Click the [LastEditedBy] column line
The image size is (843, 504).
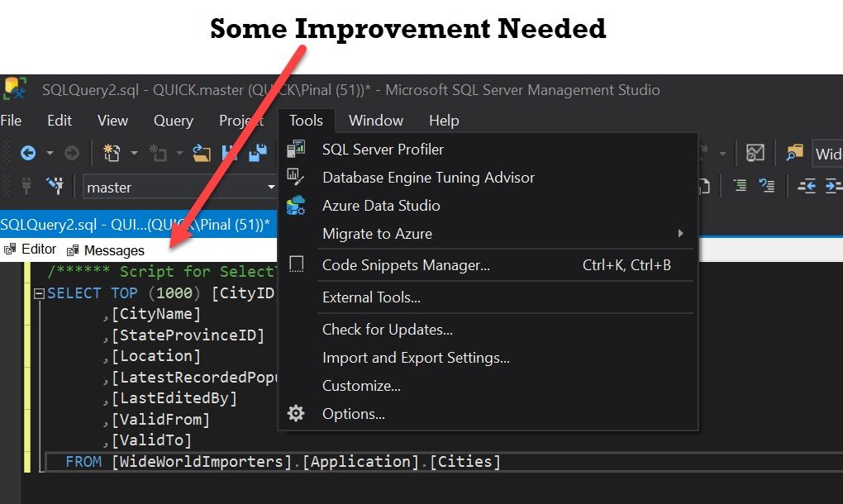pos(170,398)
